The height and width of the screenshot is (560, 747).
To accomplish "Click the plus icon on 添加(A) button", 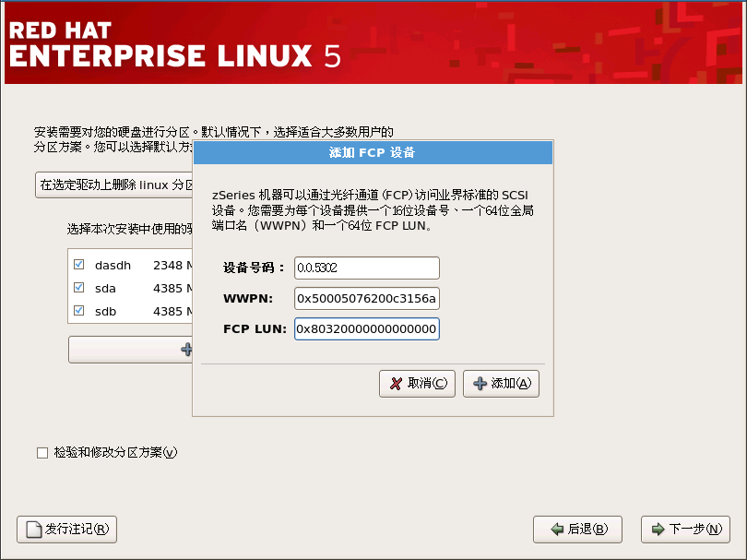I will pos(480,384).
